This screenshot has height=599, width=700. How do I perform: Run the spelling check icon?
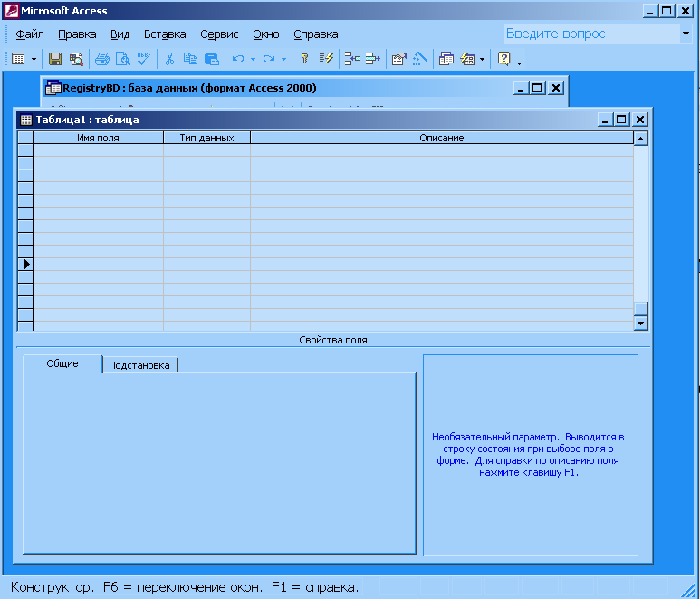tap(143, 59)
